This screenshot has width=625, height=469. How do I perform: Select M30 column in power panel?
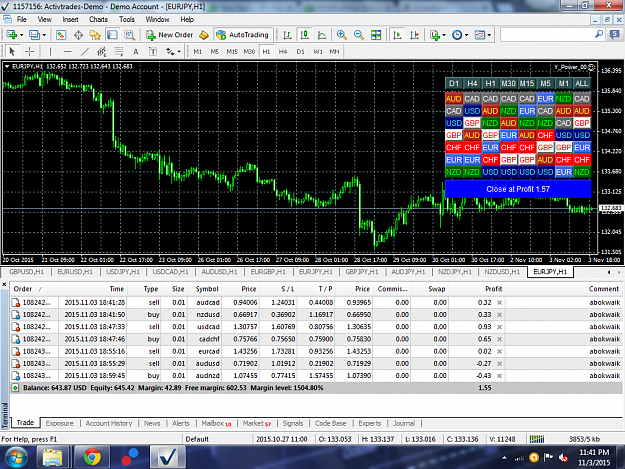(508, 83)
